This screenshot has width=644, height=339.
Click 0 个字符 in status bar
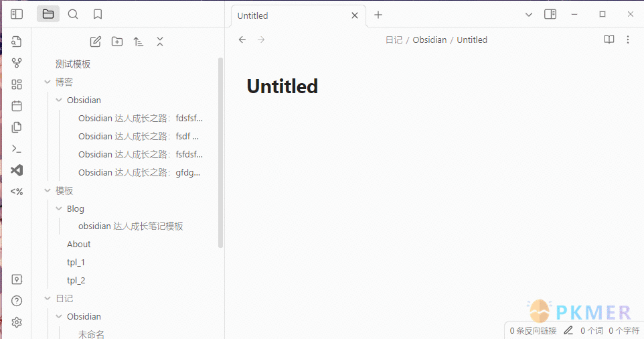pyautogui.click(x=624, y=331)
